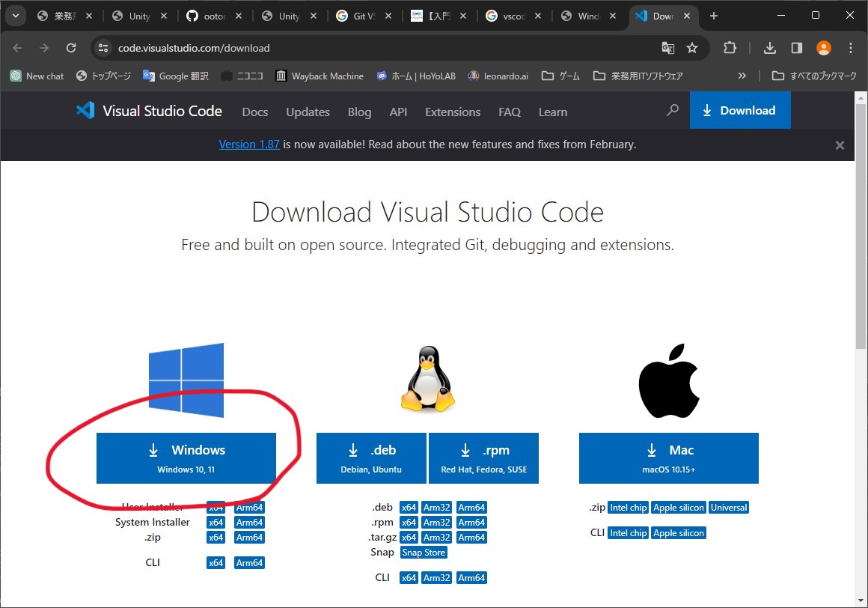Click the big Windows download button

click(x=186, y=457)
